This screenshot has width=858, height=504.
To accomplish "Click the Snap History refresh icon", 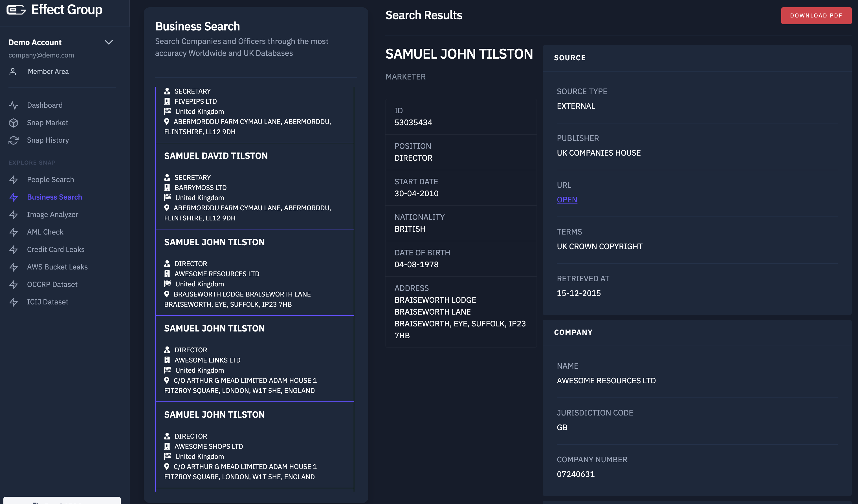I will click(14, 140).
